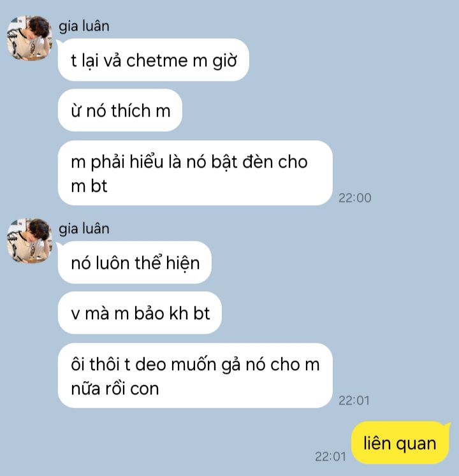This screenshot has height=476, width=459.
Task: Open gia luân's avatar beside second message group
Action: (x=29, y=240)
